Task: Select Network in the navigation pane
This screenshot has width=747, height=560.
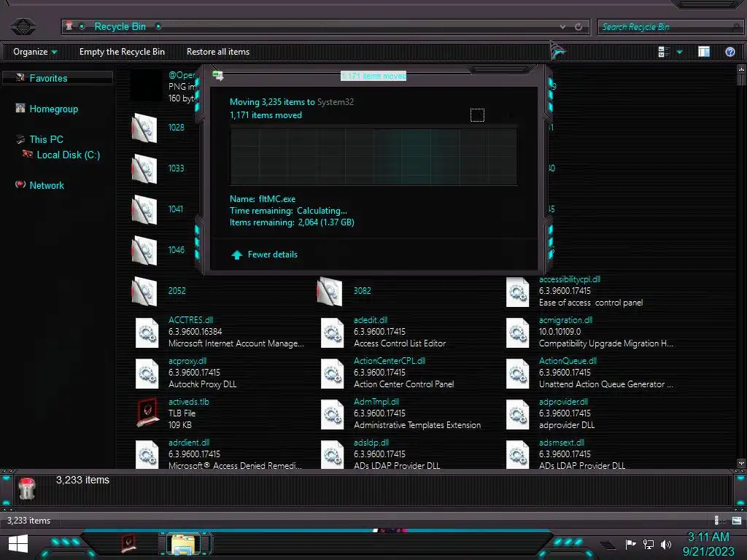Action: [x=47, y=185]
